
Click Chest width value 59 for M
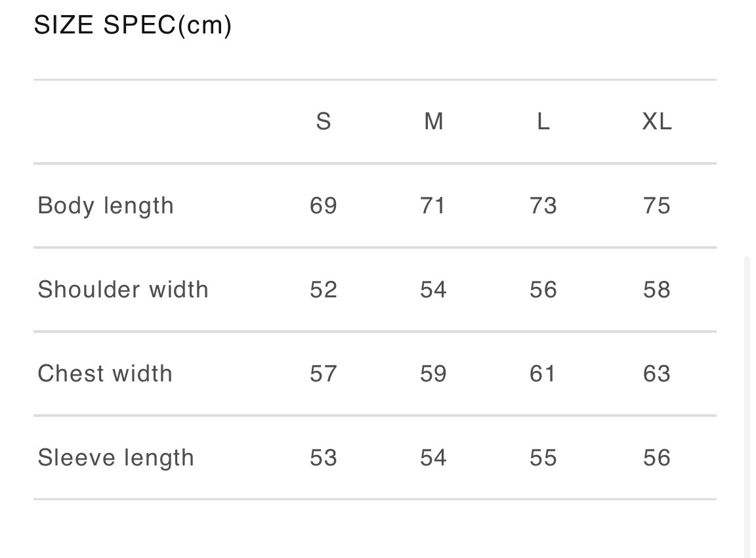tap(433, 374)
